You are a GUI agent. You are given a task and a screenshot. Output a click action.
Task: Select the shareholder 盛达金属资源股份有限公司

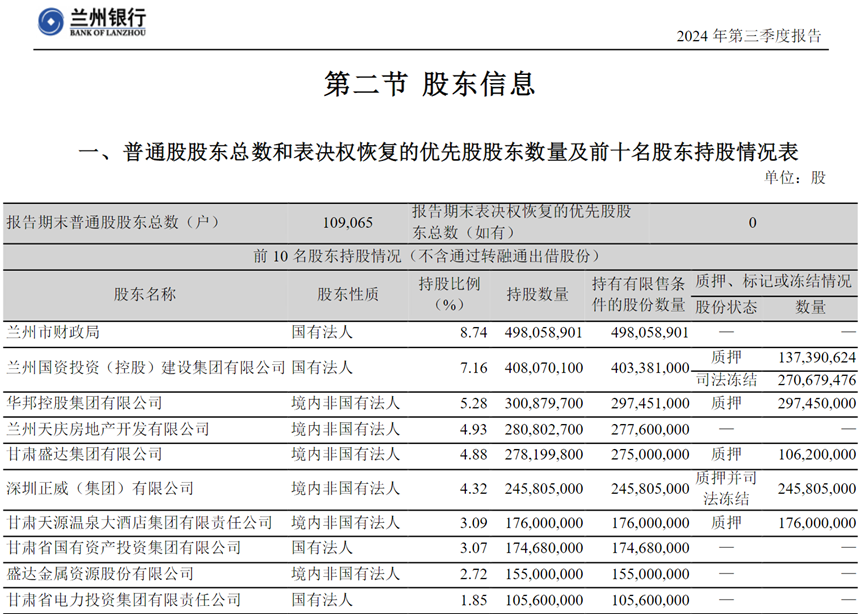pyautogui.click(x=100, y=574)
